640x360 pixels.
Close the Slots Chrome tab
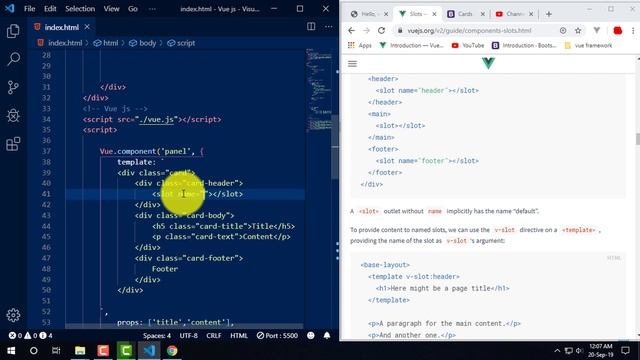pyautogui.click(x=434, y=14)
